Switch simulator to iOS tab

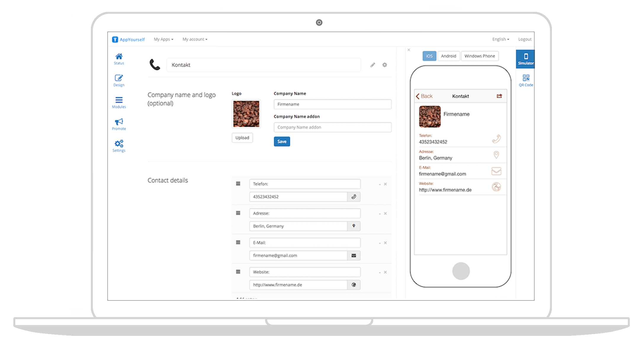tap(429, 56)
